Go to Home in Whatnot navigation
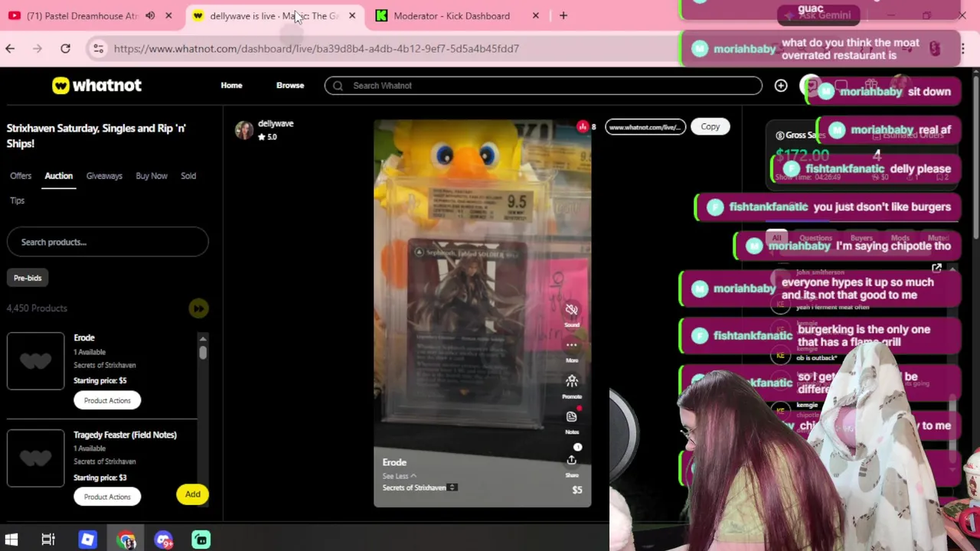Viewport: 980px width, 551px height. point(231,86)
